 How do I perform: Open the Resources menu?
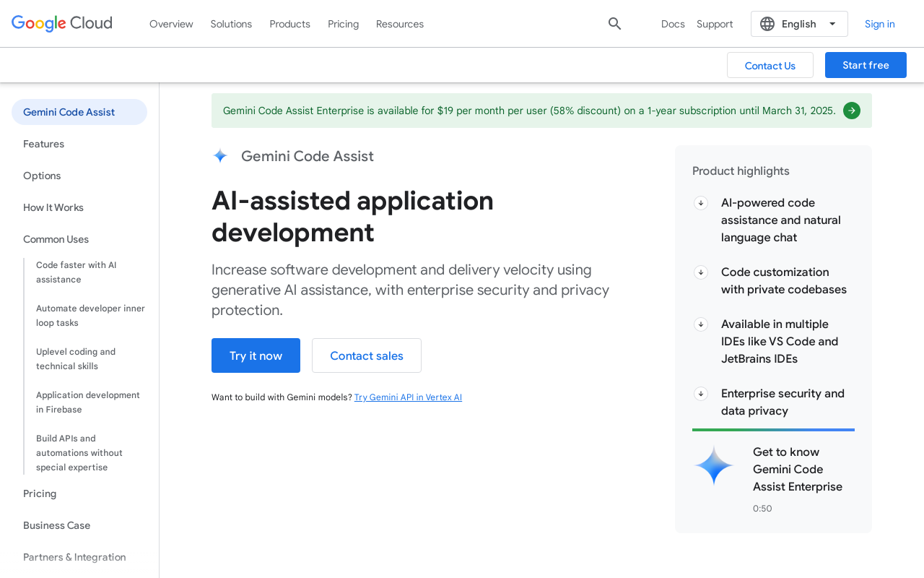coord(400,24)
